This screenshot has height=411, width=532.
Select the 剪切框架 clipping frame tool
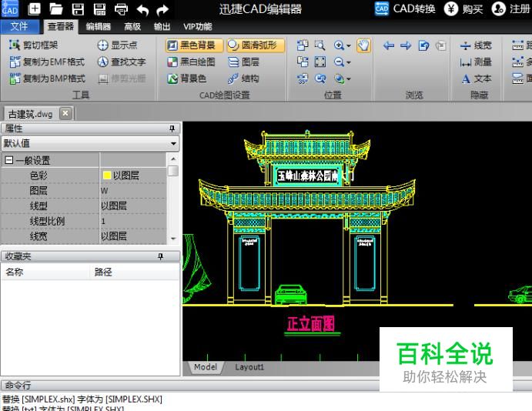coord(34,45)
